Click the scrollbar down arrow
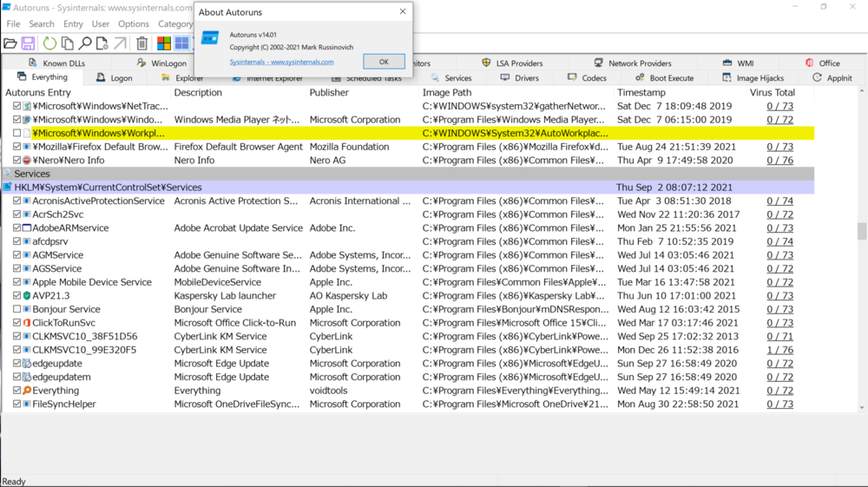 (x=861, y=408)
